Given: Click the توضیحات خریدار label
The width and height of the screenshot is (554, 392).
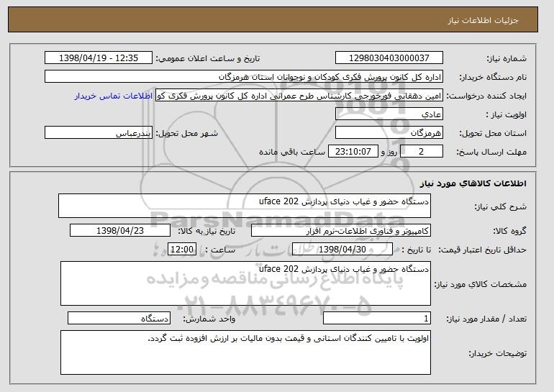Looking at the screenshot, I should (x=498, y=353).
